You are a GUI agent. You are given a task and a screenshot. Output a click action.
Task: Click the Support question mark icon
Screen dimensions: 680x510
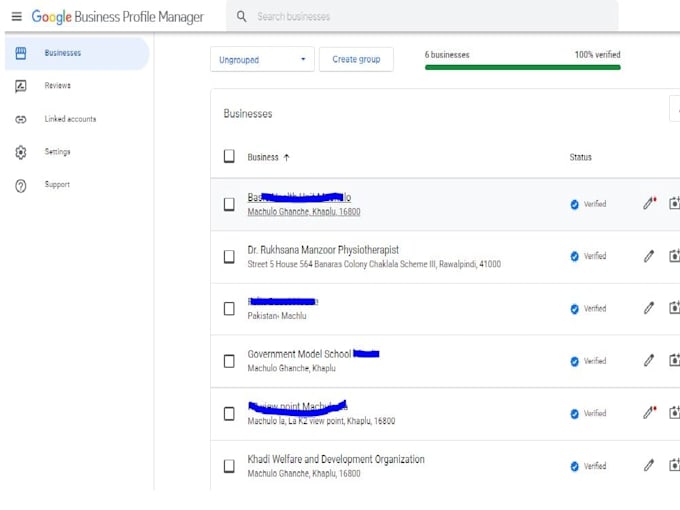click(x=21, y=185)
